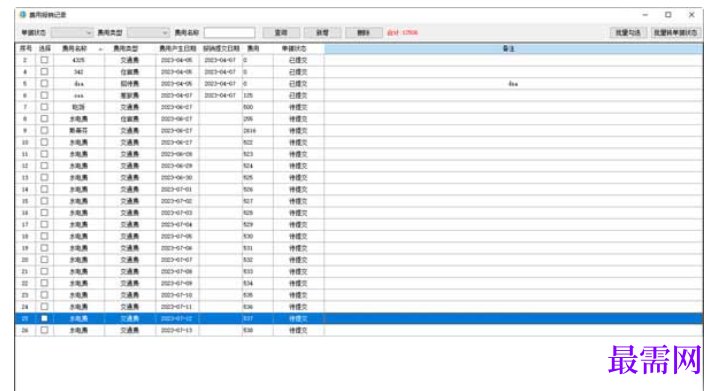
Task: Tick the checkbox for the 125 amount row
Action: pyautogui.click(x=44, y=95)
